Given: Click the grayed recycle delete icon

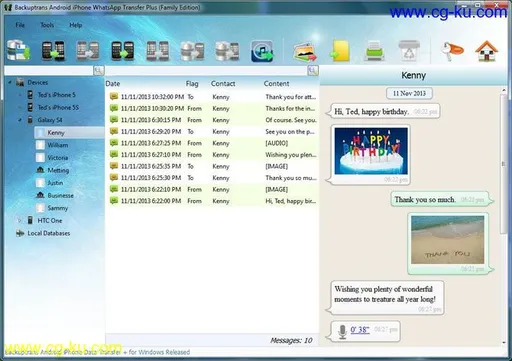Looking at the screenshot, I should click(409, 51).
